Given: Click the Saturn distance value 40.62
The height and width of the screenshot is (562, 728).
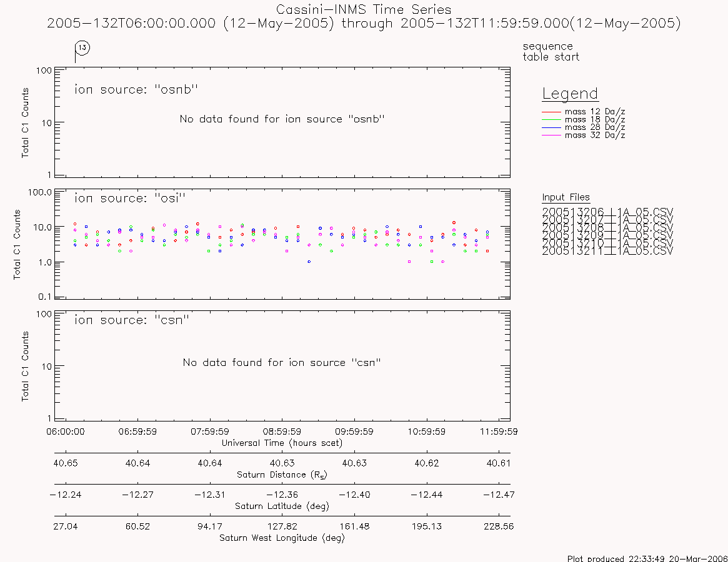Looking at the screenshot, I should point(427,463).
